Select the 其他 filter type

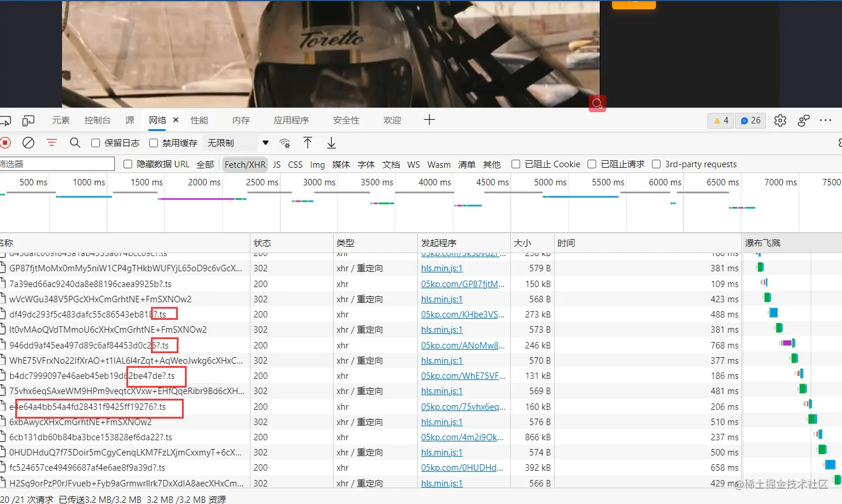[492, 164]
